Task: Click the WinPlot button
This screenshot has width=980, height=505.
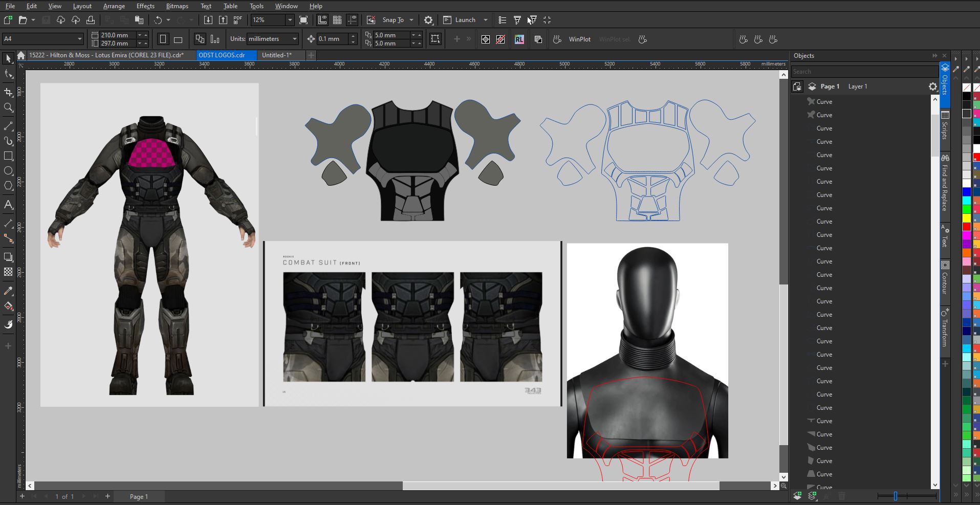Action: coord(579,39)
